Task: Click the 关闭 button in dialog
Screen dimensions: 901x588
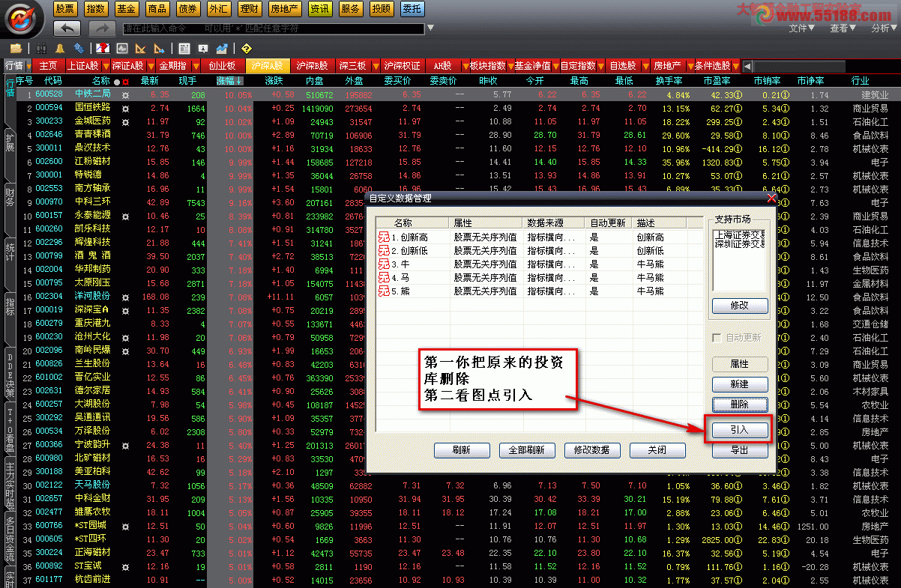Action: (x=657, y=450)
